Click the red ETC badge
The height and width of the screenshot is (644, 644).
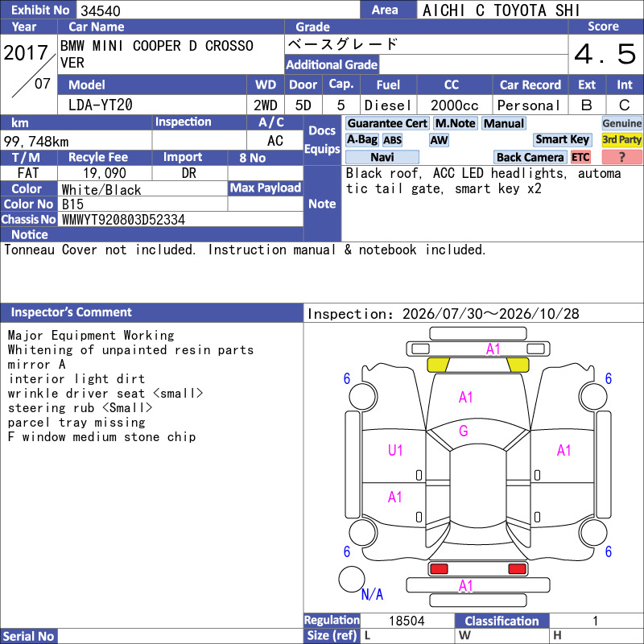580,157
